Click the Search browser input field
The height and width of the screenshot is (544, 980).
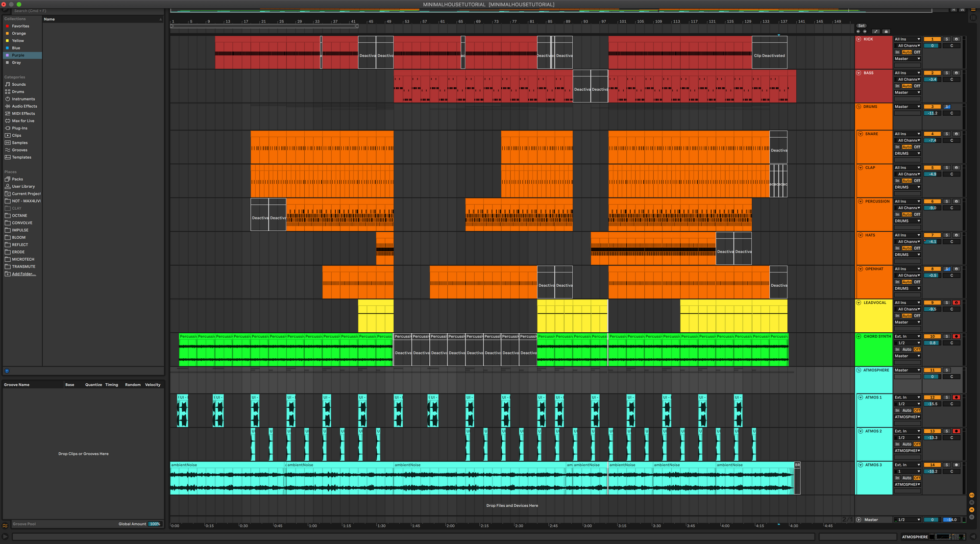tap(49, 11)
